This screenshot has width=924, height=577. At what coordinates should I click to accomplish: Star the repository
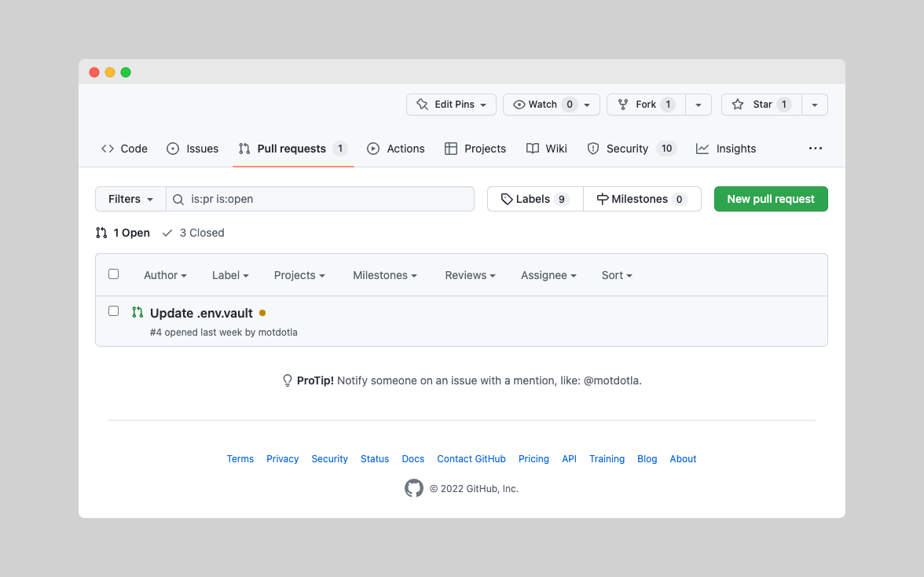tap(761, 105)
